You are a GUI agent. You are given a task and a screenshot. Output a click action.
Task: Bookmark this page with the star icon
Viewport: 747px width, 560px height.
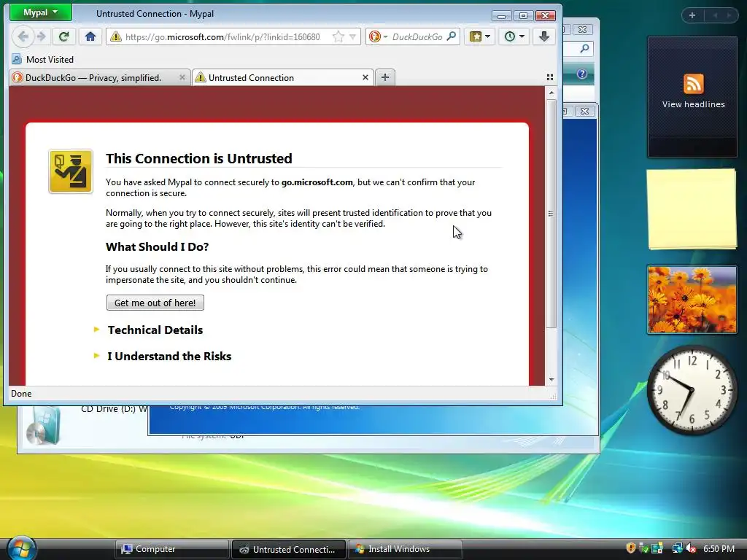coord(338,36)
